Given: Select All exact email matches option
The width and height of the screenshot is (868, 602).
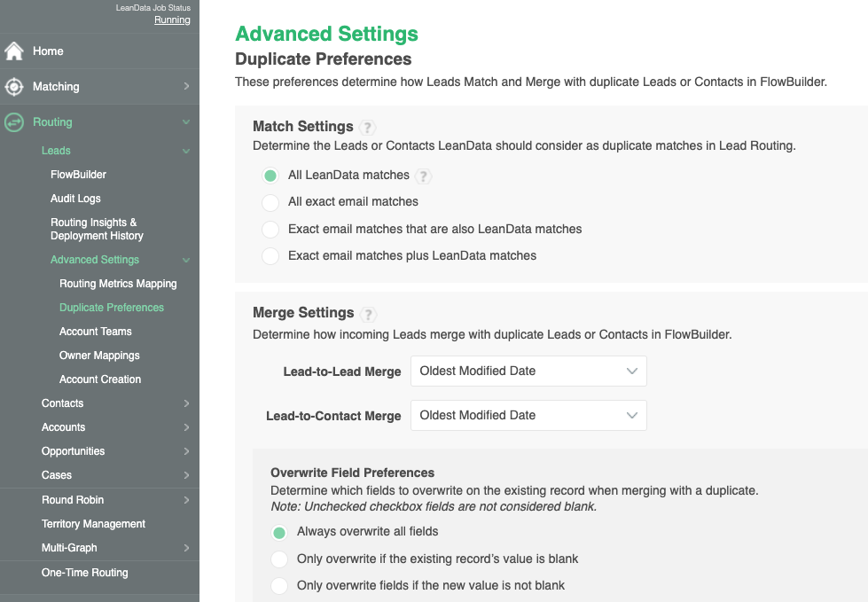Looking at the screenshot, I should pos(270,202).
